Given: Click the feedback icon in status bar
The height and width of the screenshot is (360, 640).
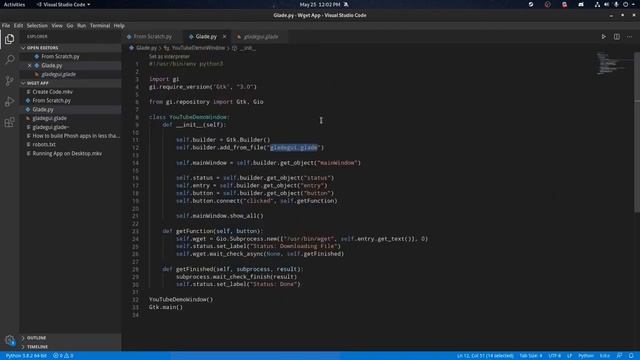Looking at the screenshot, I should point(619,356).
